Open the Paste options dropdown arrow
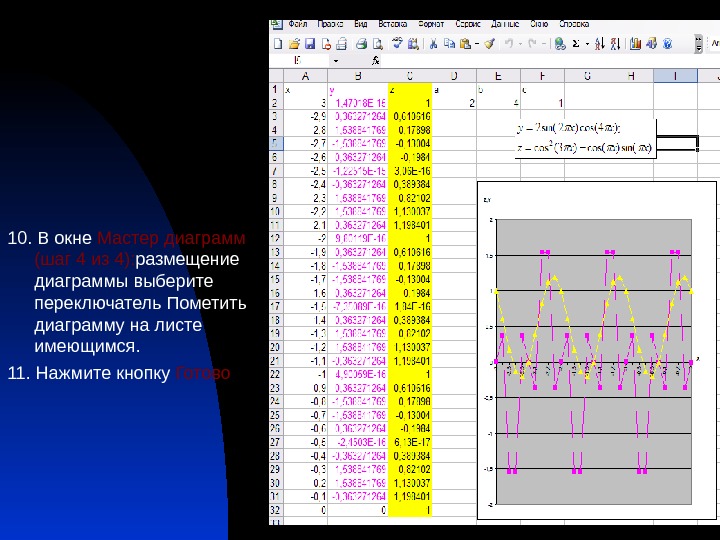The width and height of the screenshot is (720, 540). (x=476, y=44)
